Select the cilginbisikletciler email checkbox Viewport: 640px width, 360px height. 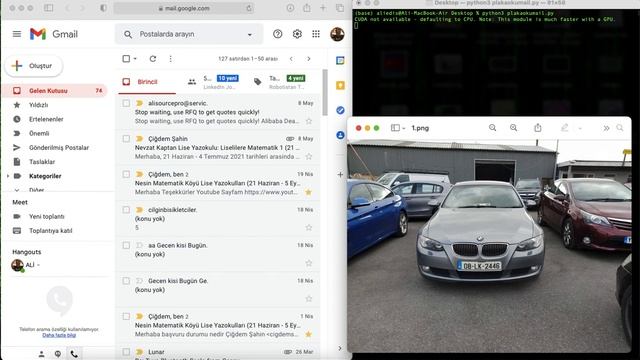pos(126,210)
